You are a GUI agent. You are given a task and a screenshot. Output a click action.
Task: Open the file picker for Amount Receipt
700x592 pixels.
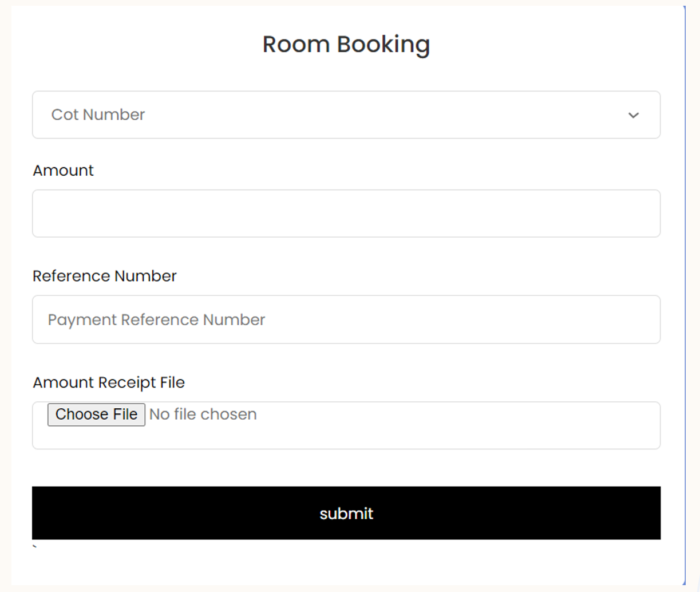pyautogui.click(x=96, y=414)
